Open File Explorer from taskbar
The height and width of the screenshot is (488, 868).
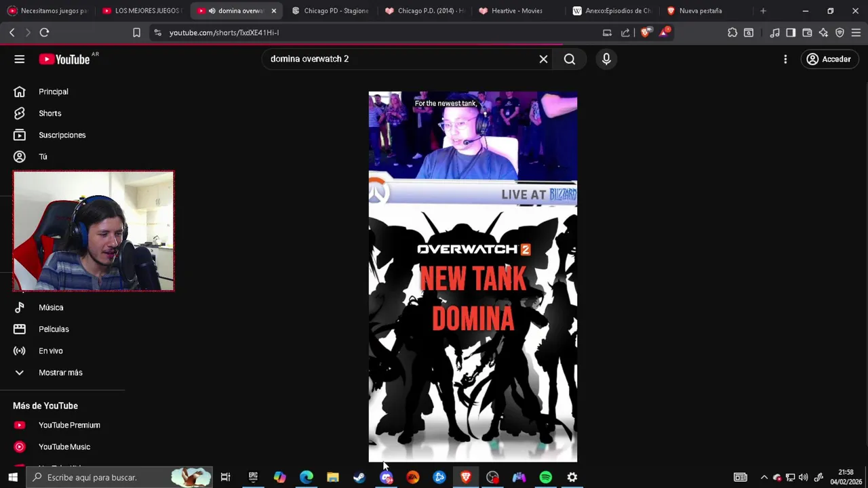coord(333,477)
